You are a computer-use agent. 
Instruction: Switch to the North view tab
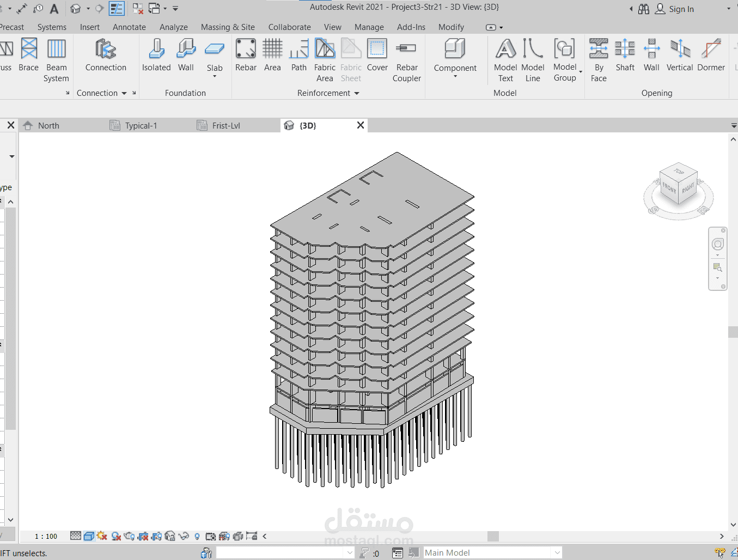(x=48, y=126)
